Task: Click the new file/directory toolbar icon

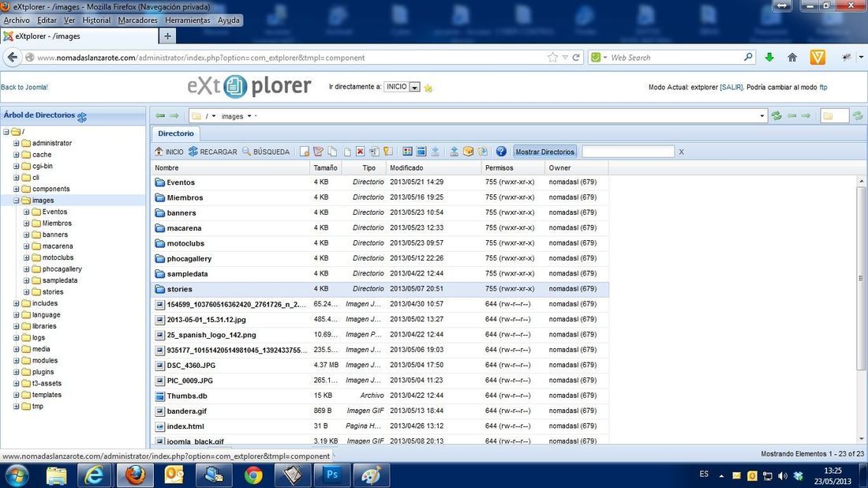Action: (x=305, y=152)
